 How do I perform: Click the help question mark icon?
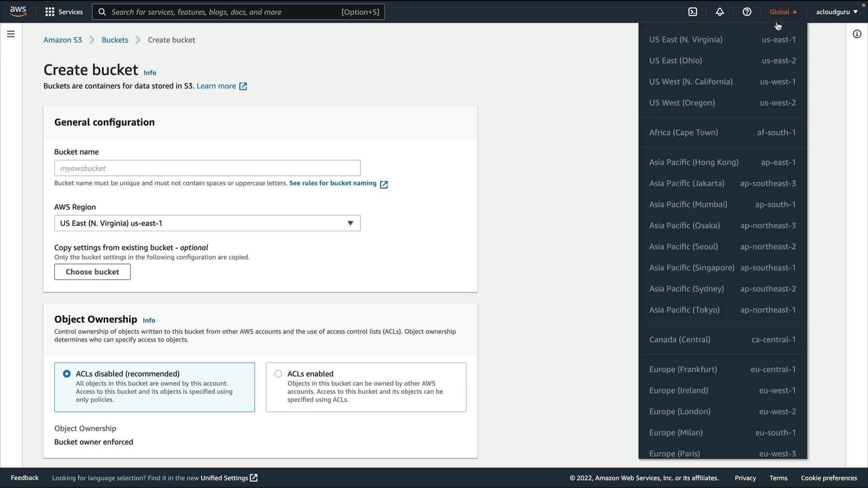[747, 12]
